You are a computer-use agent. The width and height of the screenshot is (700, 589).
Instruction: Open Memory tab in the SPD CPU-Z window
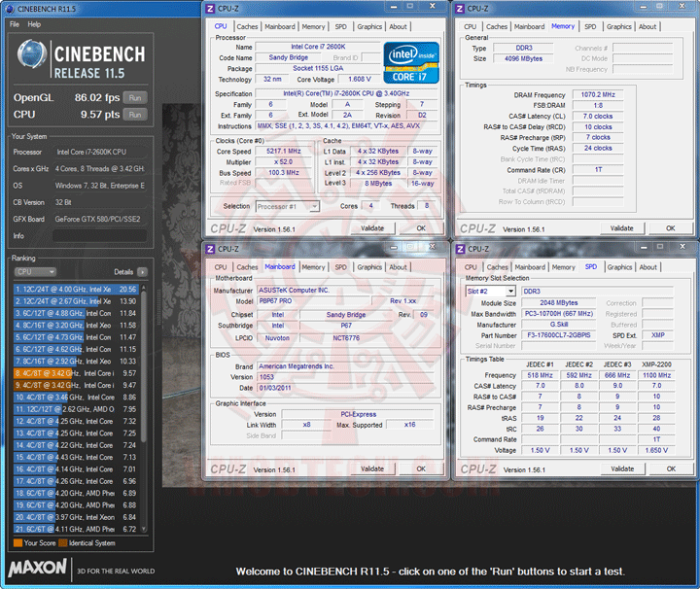tap(563, 267)
